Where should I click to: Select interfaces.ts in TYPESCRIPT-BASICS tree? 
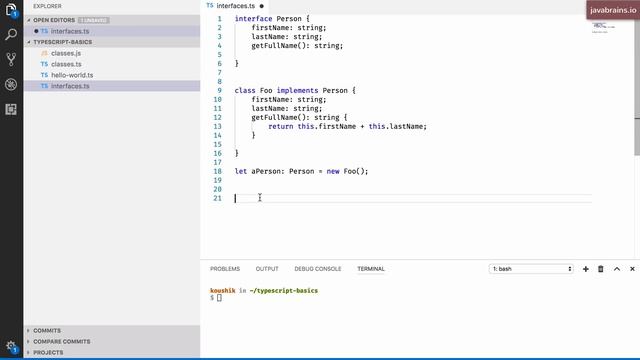pyautogui.click(x=112, y=86)
